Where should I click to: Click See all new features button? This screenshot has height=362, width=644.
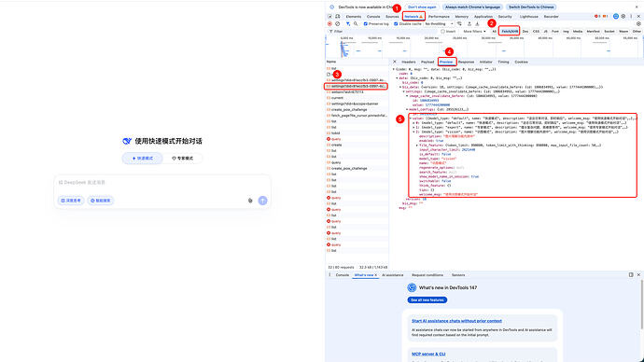(x=427, y=300)
